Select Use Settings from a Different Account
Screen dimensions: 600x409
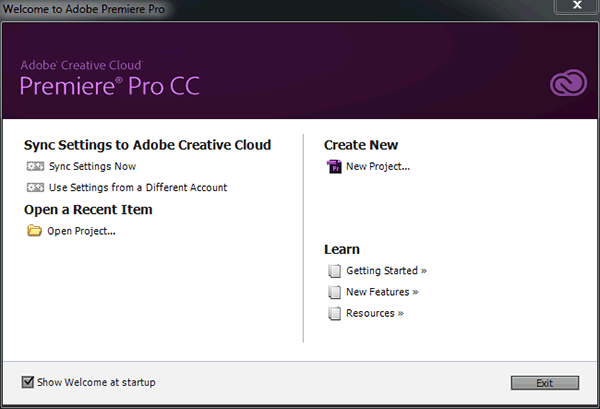(138, 187)
